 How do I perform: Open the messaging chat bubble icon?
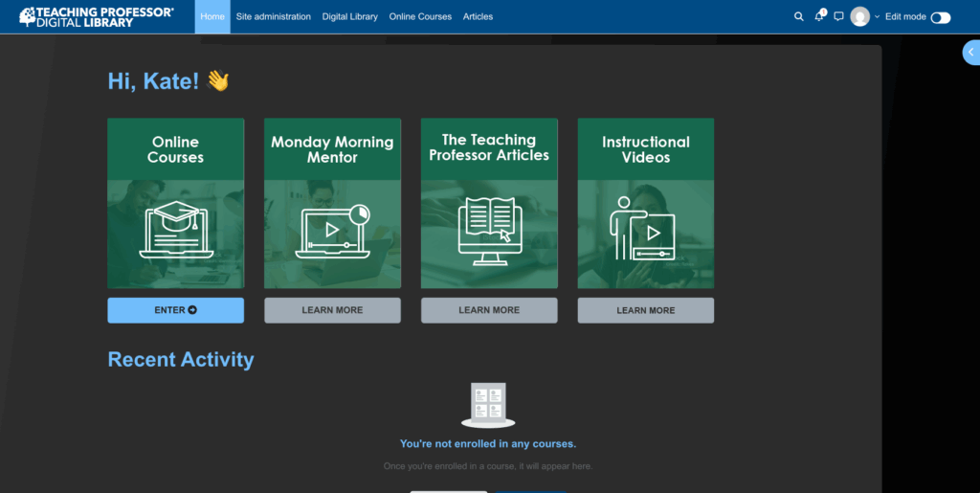pyautogui.click(x=838, y=16)
